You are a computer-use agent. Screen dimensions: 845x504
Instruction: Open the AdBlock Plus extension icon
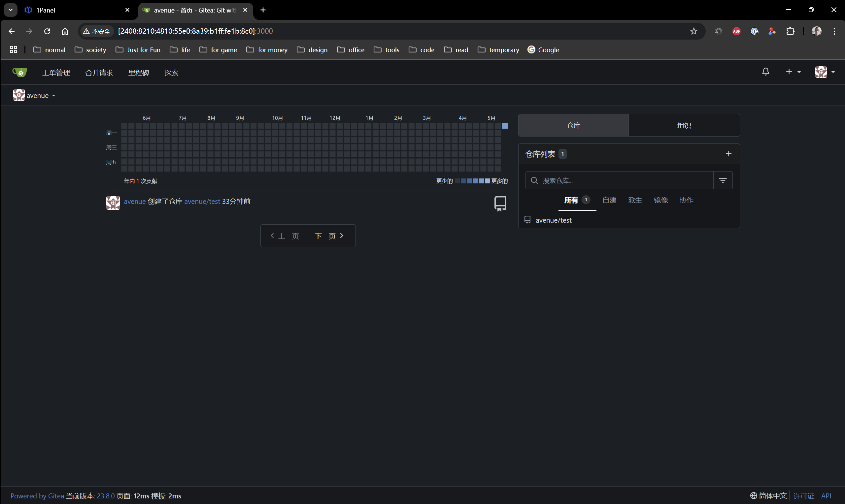[736, 31]
